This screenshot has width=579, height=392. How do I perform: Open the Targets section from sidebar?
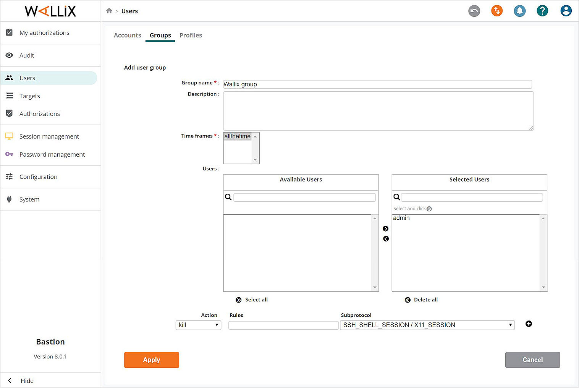click(29, 96)
